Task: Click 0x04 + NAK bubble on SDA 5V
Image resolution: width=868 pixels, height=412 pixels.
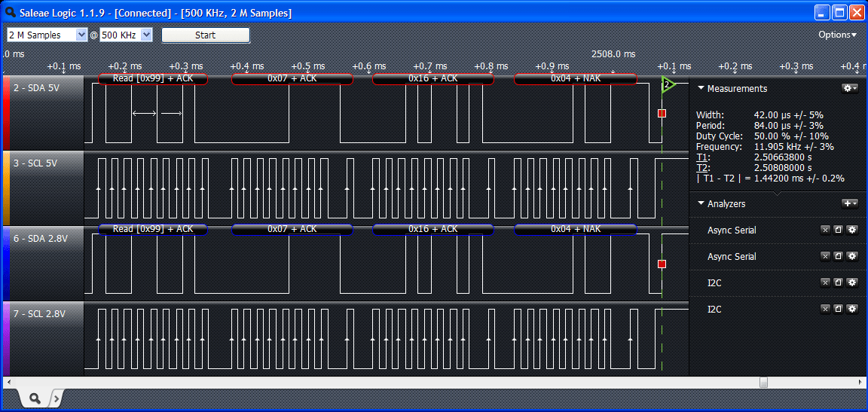Action: pos(575,78)
